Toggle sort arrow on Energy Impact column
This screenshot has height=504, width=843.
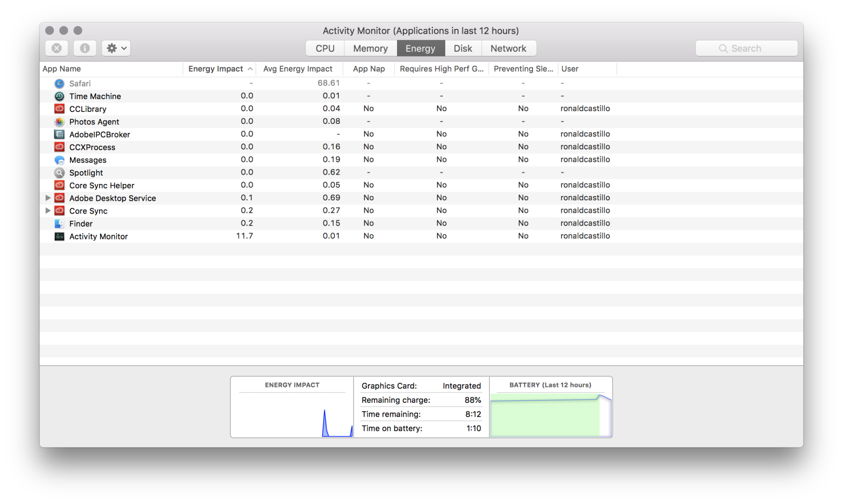(250, 69)
